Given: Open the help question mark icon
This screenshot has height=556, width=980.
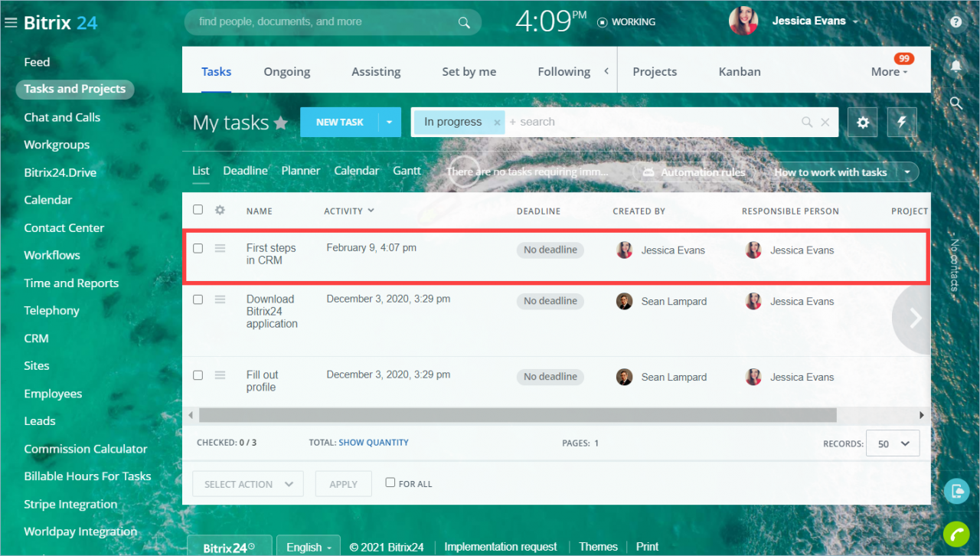Looking at the screenshot, I should pos(956,22).
